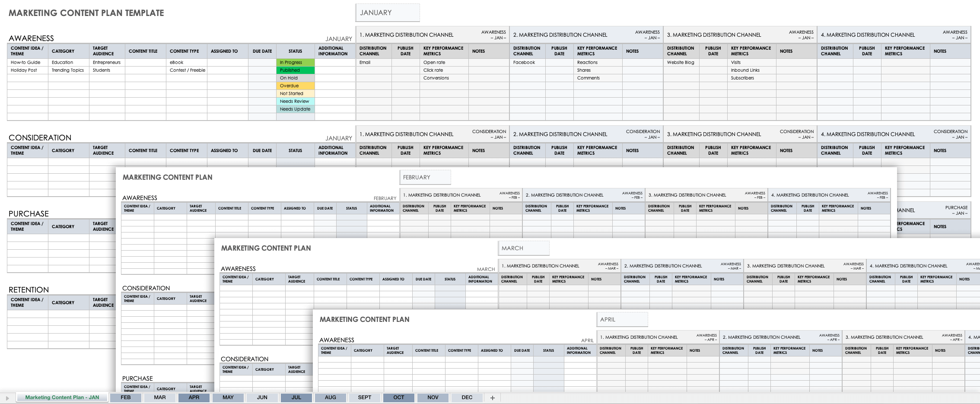Viewport: 980px width, 404px height.
Task: Select the Trending Topics cell
Action: pos(69,70)
